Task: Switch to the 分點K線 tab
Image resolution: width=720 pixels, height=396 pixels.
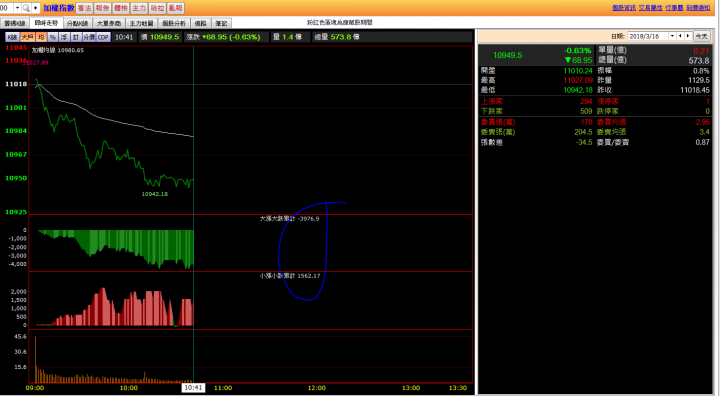Action: point(77,23)
